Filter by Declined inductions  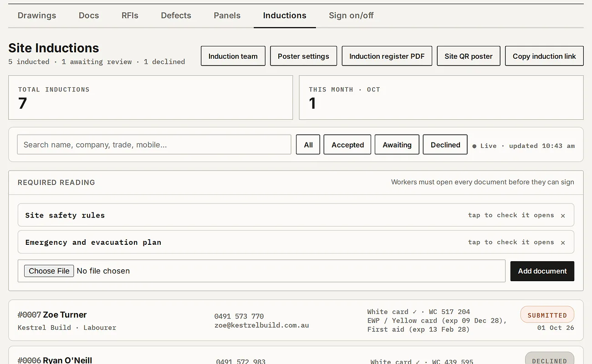(x=445, y=145)
